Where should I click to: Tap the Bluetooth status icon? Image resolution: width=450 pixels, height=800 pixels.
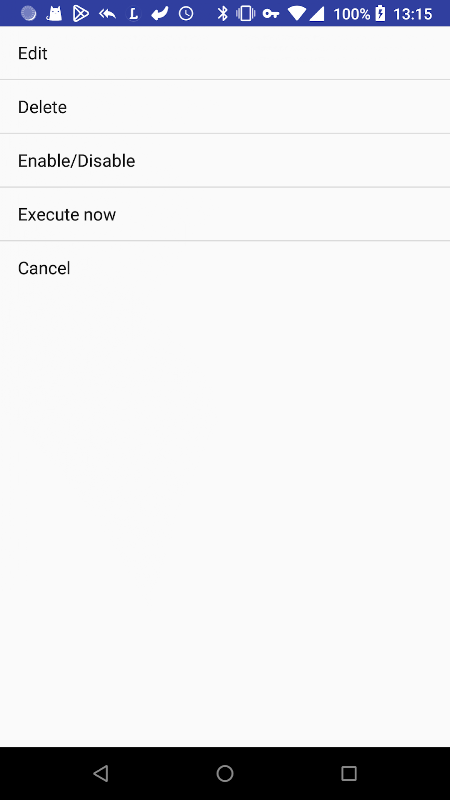click(x=222, y=14)
